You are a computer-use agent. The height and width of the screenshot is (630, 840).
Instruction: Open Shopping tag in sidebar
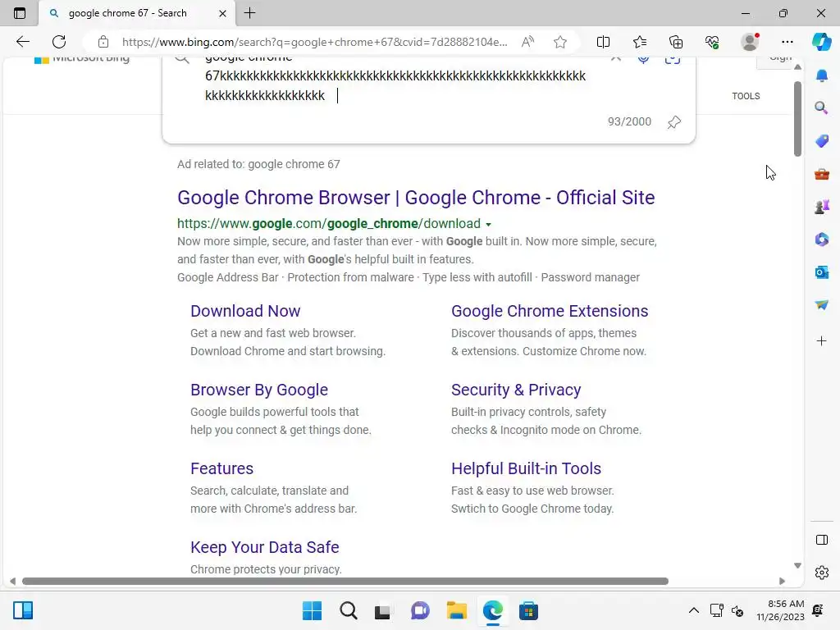822,141
